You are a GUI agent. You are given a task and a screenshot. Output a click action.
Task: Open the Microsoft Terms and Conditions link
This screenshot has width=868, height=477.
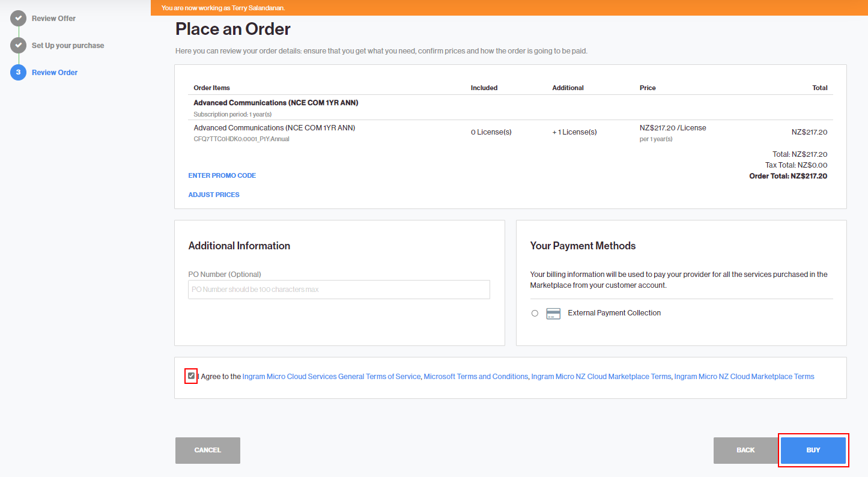(476, 376)
